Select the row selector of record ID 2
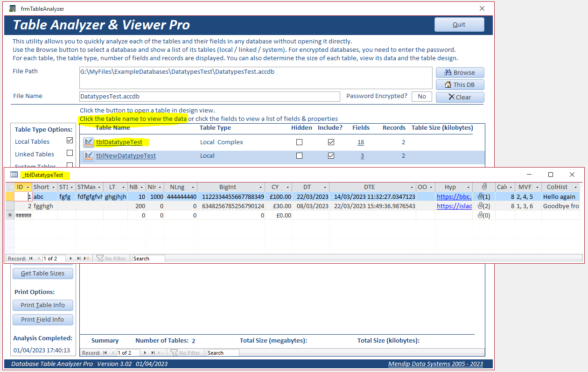The image size is (588, 372). 10,206
